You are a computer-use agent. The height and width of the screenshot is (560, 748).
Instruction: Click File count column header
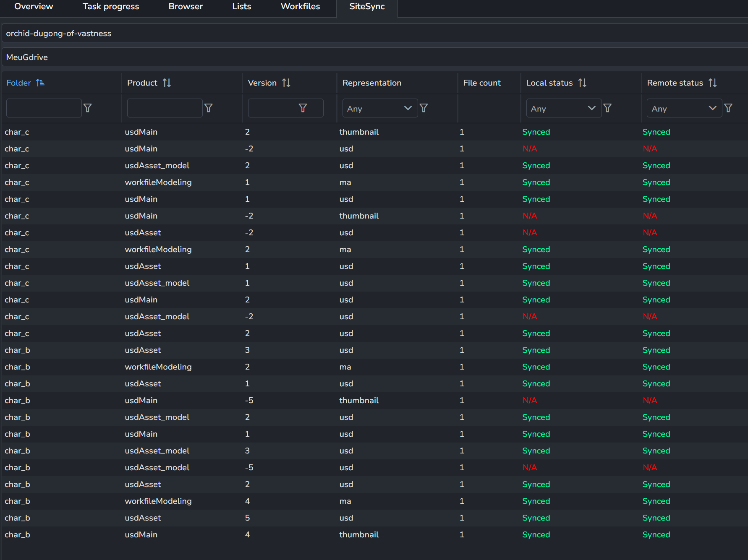(x=482, y=83)
